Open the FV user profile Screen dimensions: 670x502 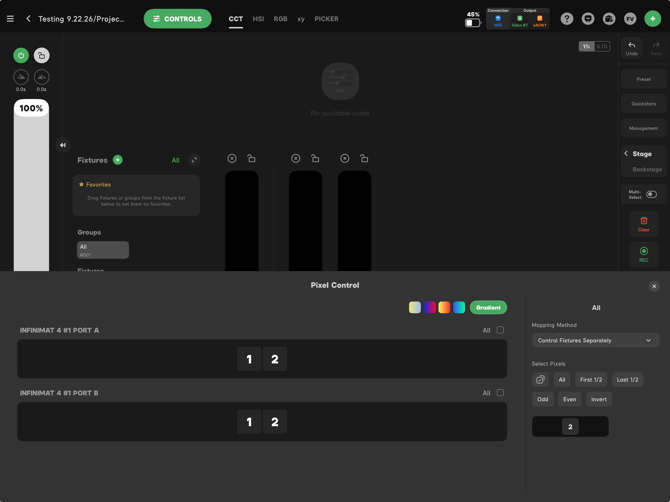tap(630, 19)
